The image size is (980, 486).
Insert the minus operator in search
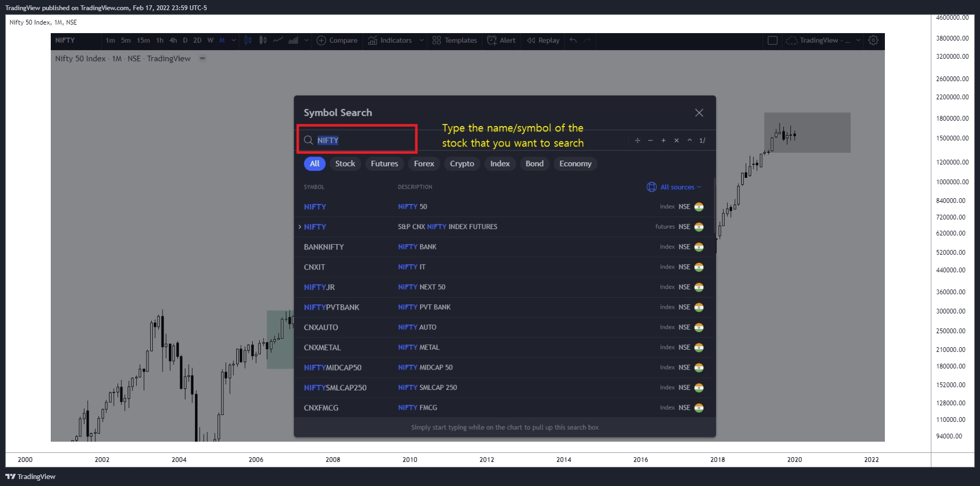[x=650, y=140]
